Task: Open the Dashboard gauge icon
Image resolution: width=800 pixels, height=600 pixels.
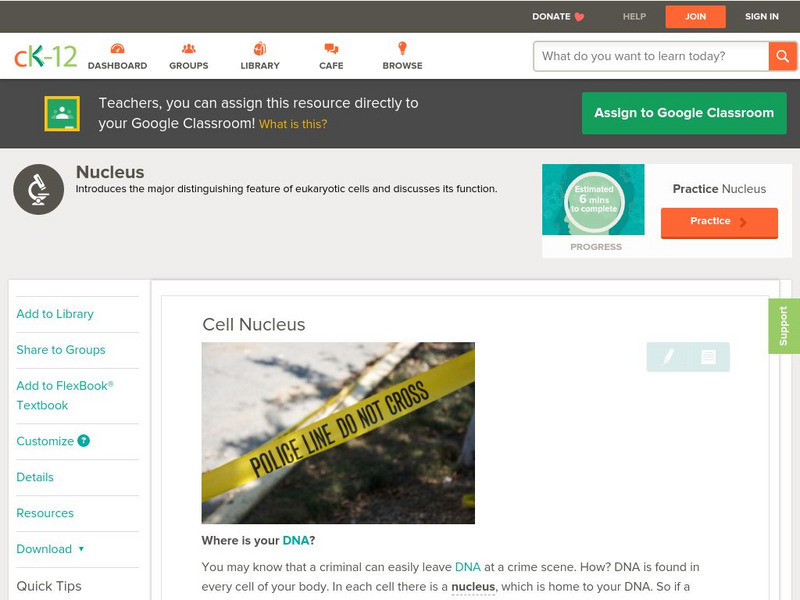Action: click(x=117, y=48)
